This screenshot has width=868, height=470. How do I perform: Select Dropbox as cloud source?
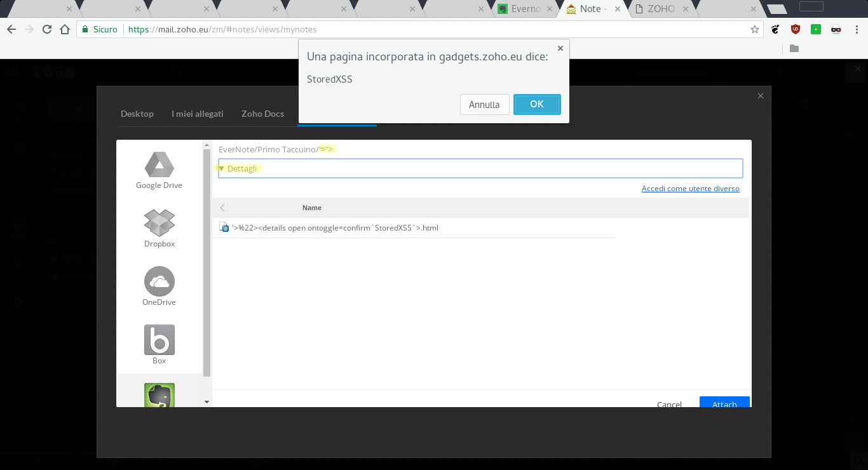pyautogui.click(x=159, y=227)
